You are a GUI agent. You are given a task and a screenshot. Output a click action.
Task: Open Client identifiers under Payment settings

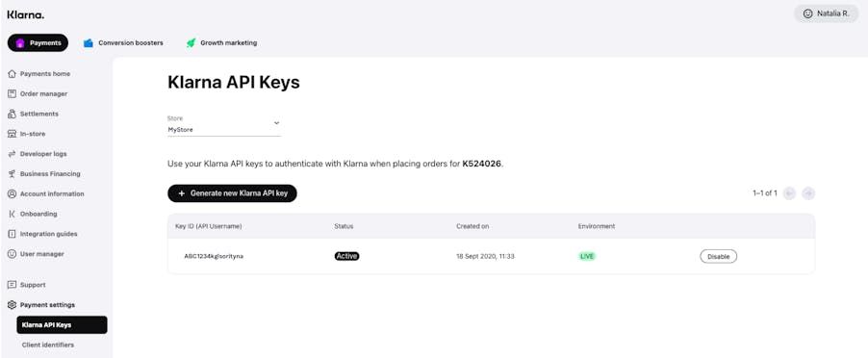coord(47,345)
